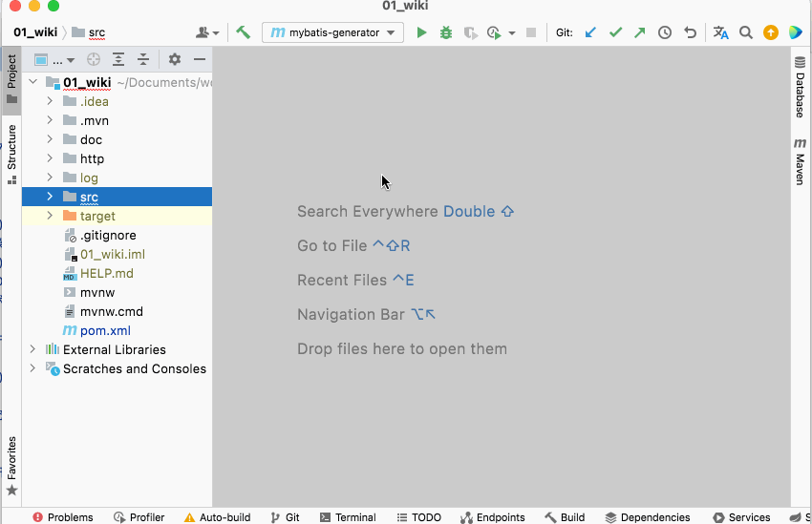This screenshot has width=812, height=524.
Task: Click src in the navigation breadcrumb
Action: [x=89, y=32]
